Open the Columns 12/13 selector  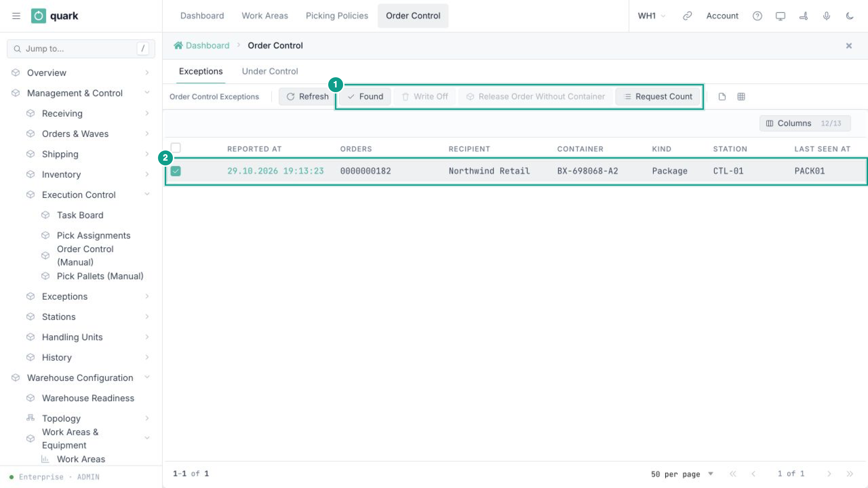(805, 123)
